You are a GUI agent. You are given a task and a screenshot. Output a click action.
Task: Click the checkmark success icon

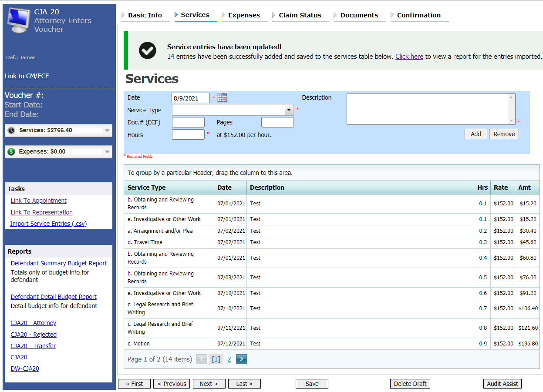click(x=148, y=50)
